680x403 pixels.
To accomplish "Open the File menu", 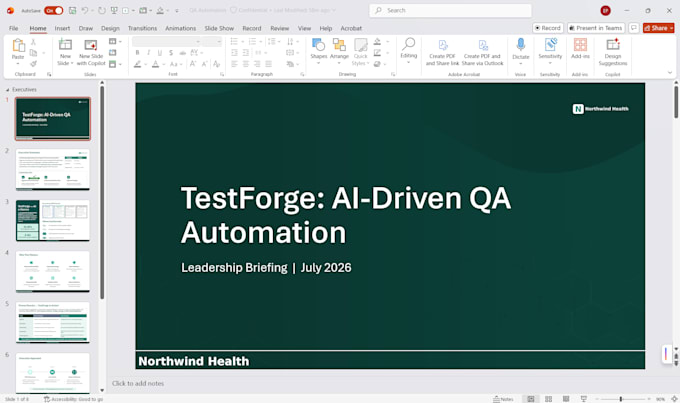I will tap(14, 28).
